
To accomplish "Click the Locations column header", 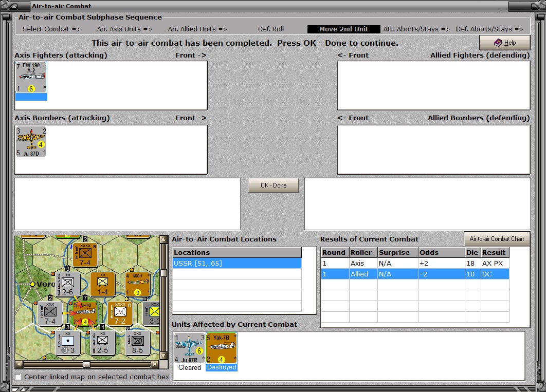I will 237,253.
